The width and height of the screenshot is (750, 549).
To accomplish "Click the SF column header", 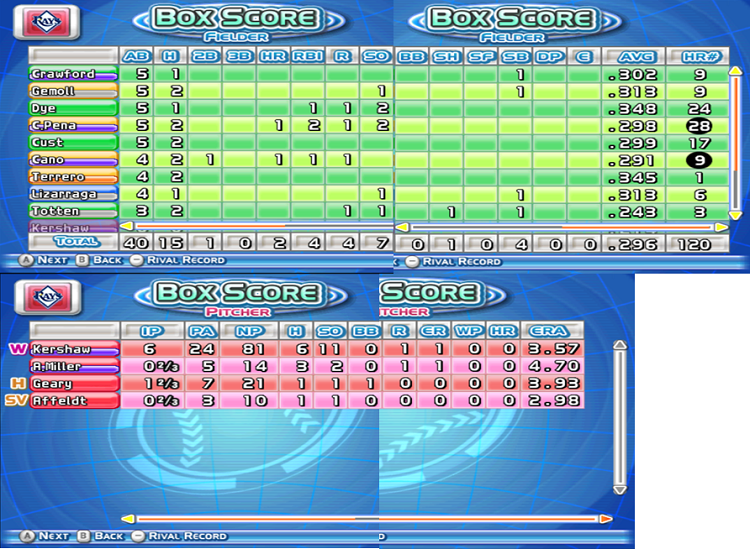I will [481, 56].
